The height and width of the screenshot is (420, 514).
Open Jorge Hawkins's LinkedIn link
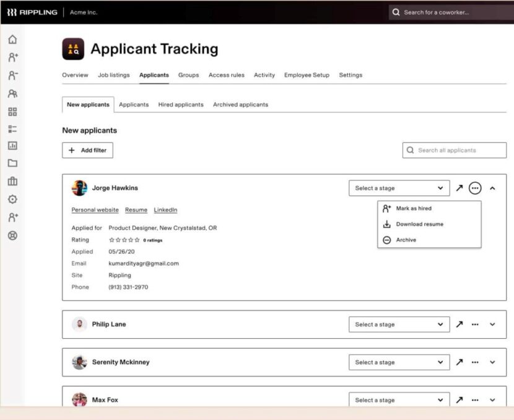click(165, 210)
